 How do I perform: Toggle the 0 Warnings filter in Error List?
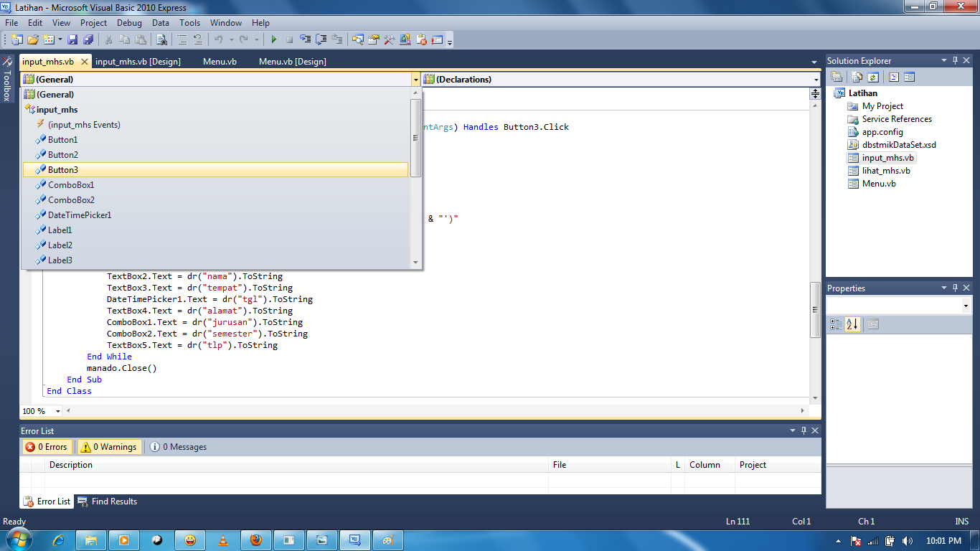108,446
